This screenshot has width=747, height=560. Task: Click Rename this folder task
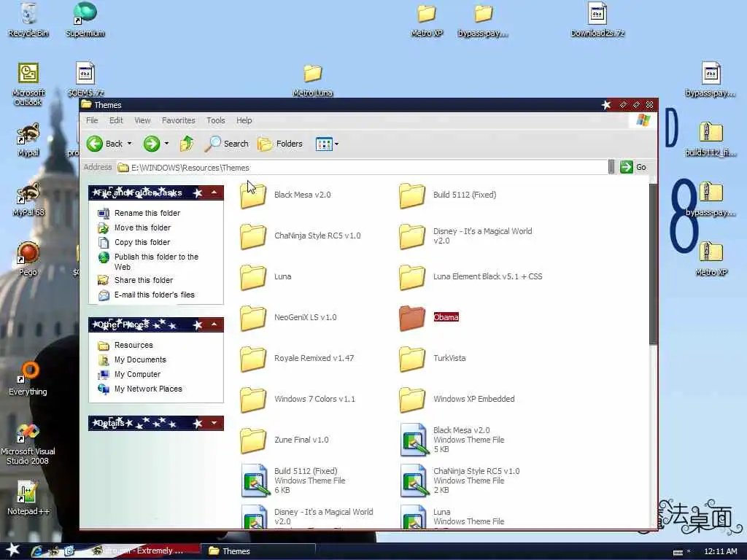[139, 213]
